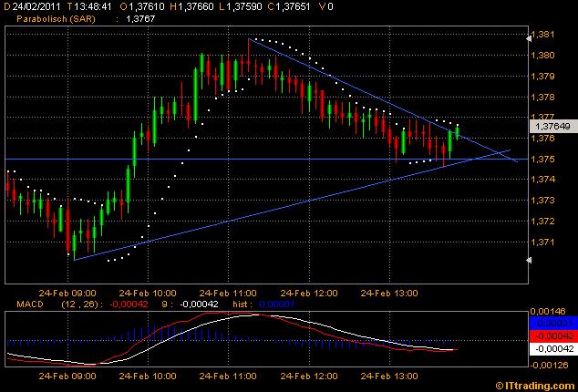
Task: Click the lower arrow marker below 1,371 on price axis
Action: [529, 261]
